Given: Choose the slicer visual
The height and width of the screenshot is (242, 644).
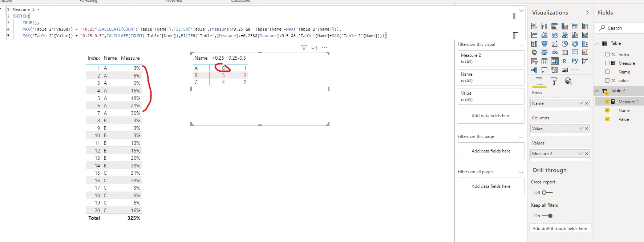Looking at the screenshot, I should tap(534, 61).
